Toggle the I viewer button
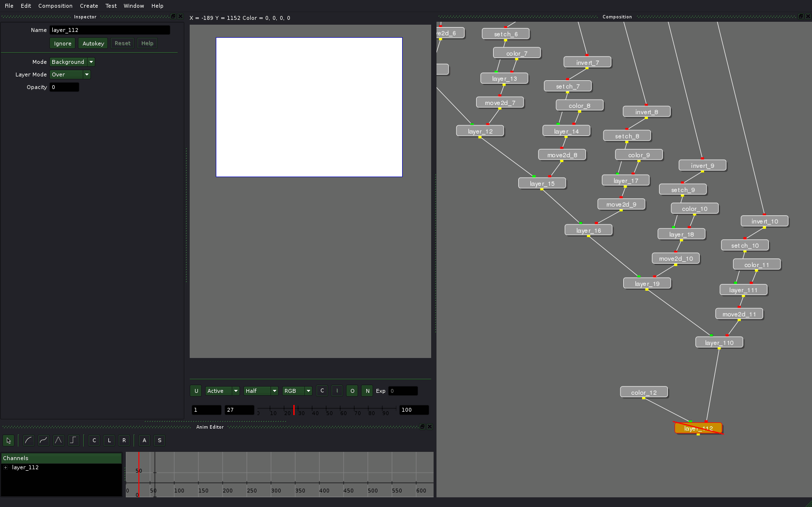Image resolution: width=812 pixels, height=507 pixels. (337, 391)
